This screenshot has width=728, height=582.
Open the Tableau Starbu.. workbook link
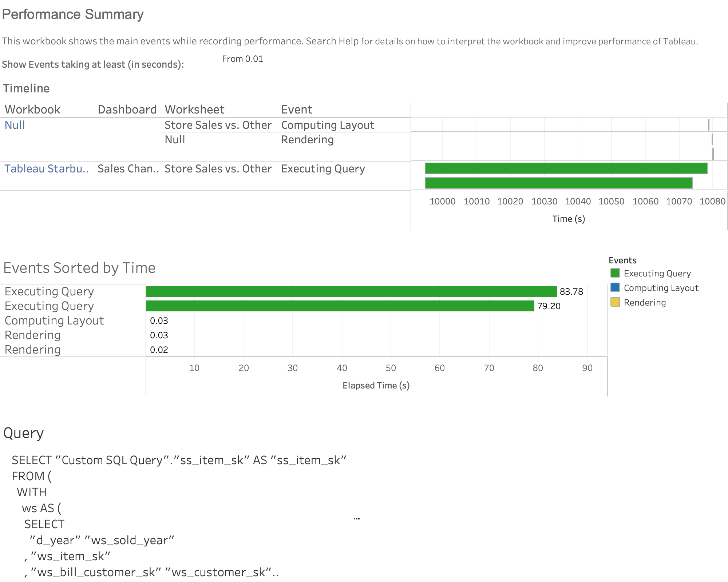pyautogui.click(x=47, y=168)
